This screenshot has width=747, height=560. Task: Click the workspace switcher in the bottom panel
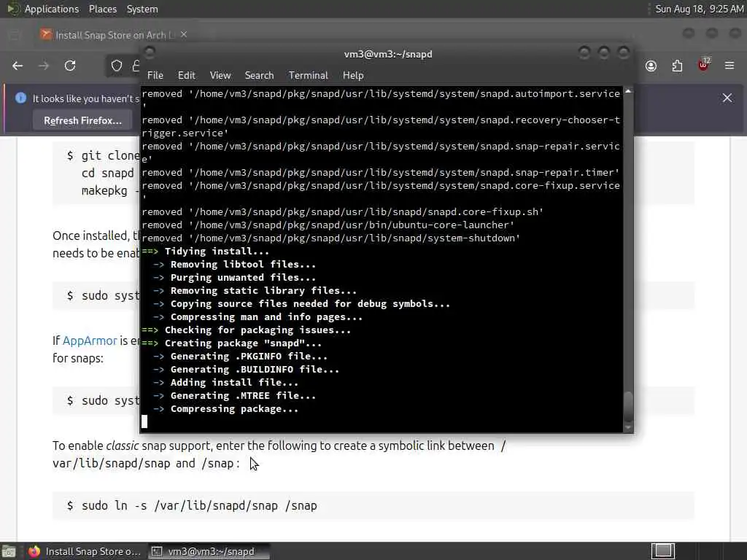click(x=662, y=551)
